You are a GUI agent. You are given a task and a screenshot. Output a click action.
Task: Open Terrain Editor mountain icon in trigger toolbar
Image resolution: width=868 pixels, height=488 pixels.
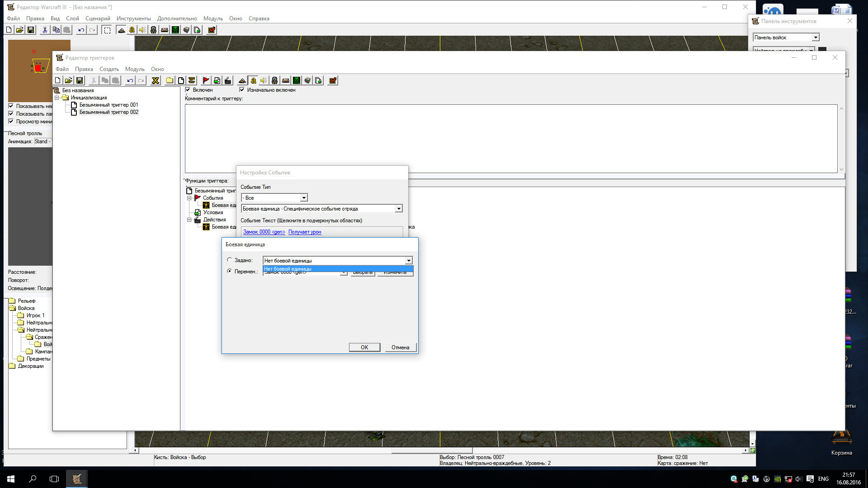click(x=242, y=80)
